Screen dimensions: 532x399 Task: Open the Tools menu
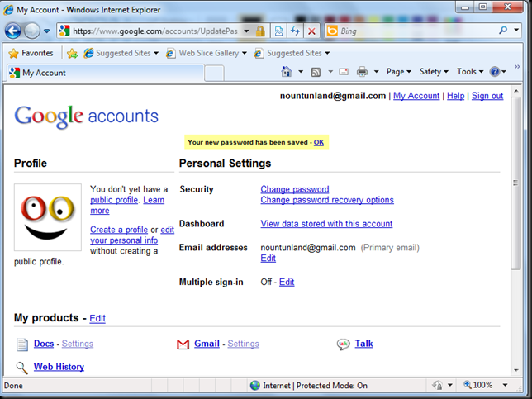[x=470, y=72]
